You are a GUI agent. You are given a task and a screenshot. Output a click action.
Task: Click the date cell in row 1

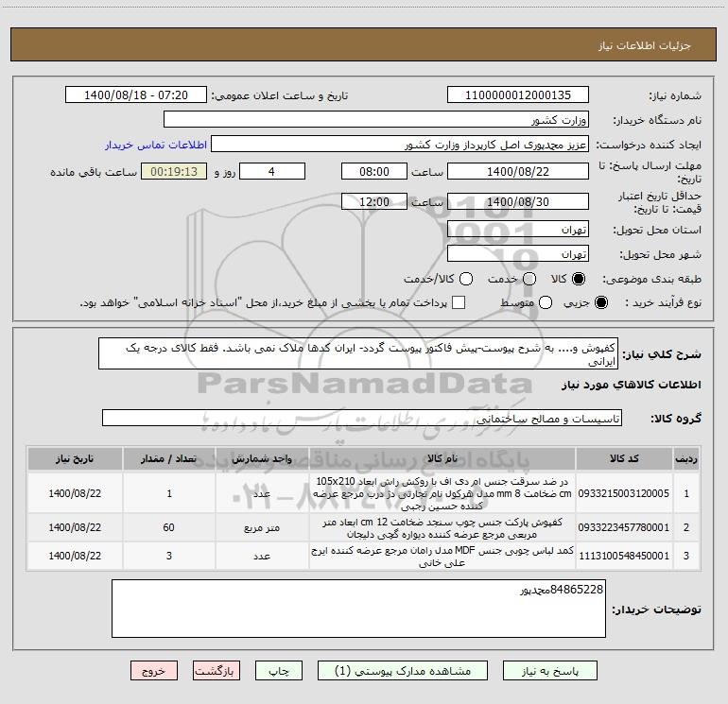(75, 493)
